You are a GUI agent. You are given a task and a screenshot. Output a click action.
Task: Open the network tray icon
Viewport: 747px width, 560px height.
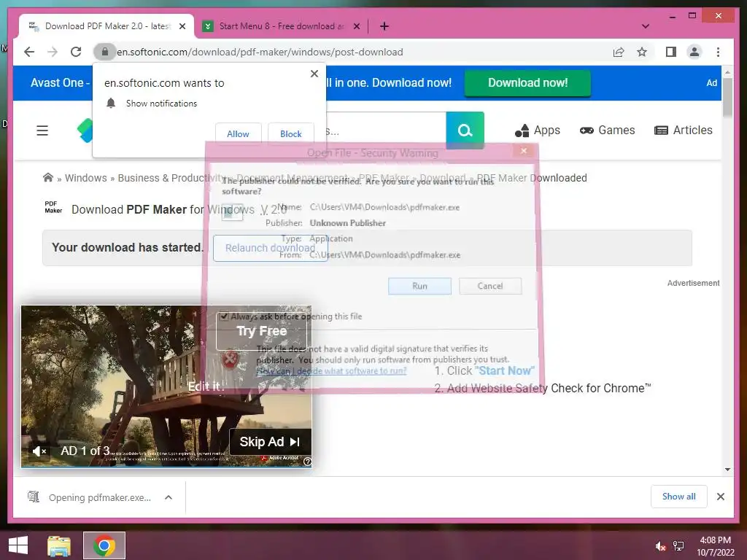678,546
